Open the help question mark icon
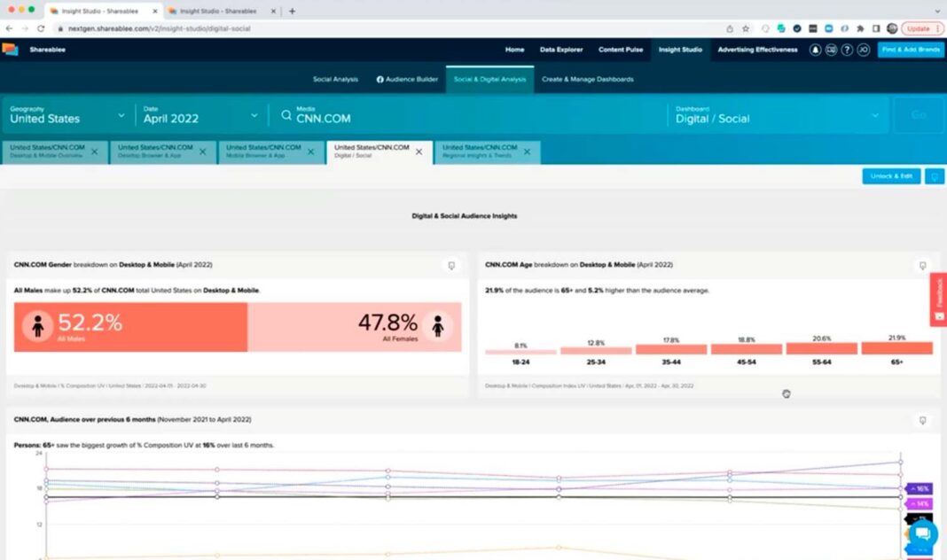Screen dimensions: 947x560 coord(848,51)
